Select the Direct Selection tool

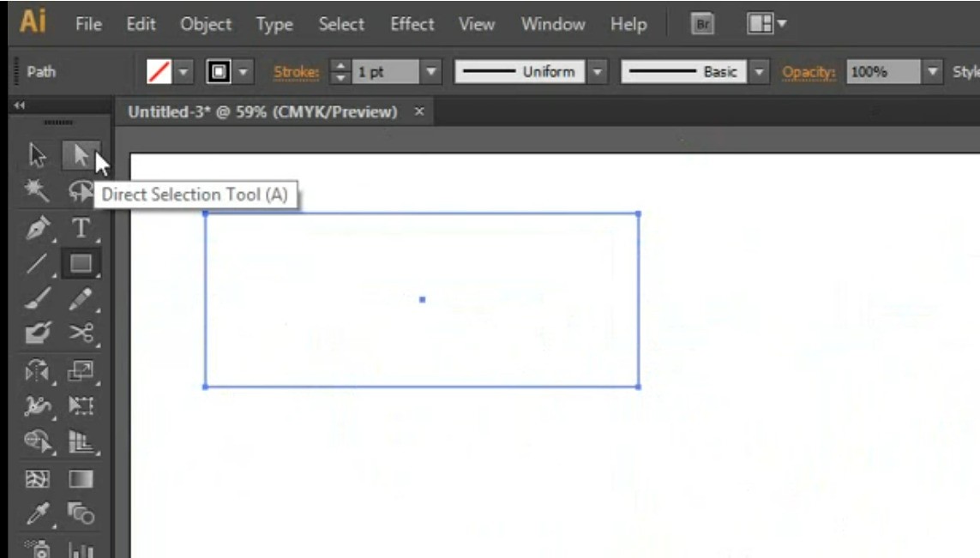click(x=81, y=155)
